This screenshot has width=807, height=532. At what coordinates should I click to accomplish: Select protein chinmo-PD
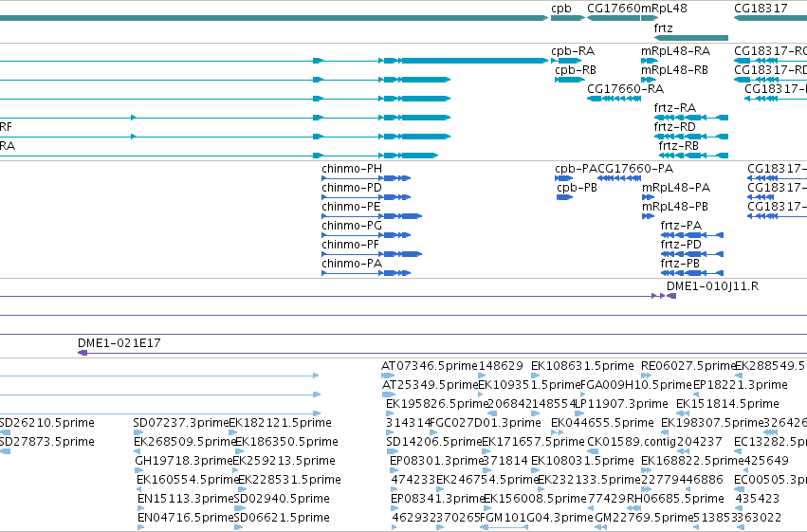(366, 197)
